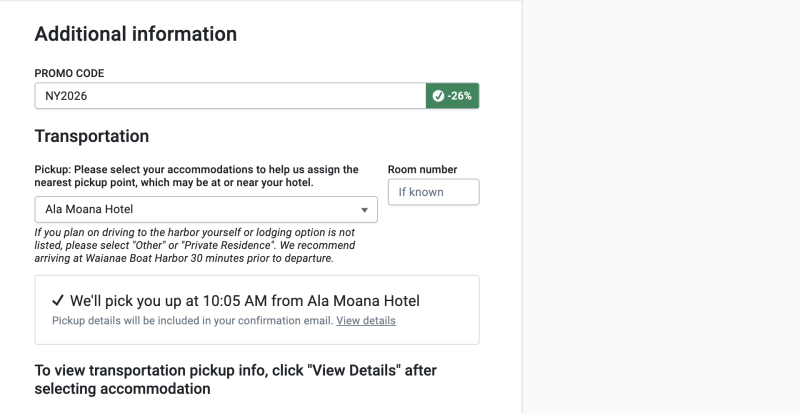Open the Ala Moana Hotel pickup dropdown
This screenshot has width=800, height=413.
coord(200,210)
